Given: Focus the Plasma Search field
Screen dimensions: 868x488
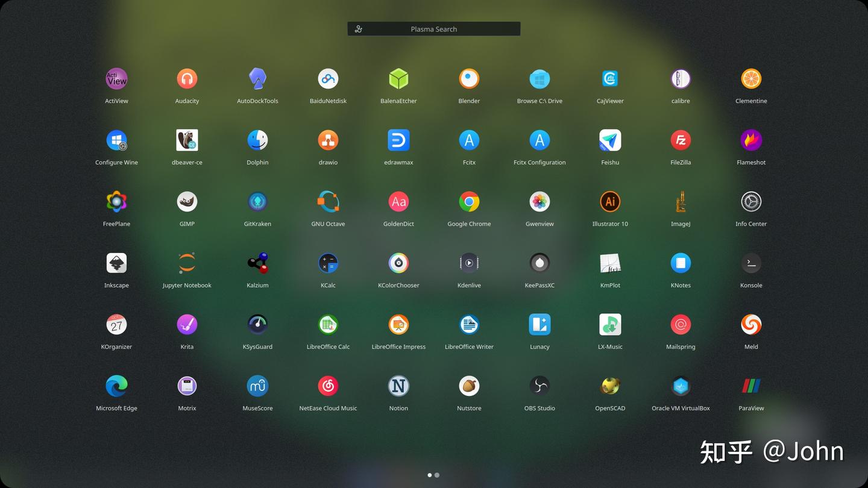Looking at the screenshot, I should tap(434, 29).
